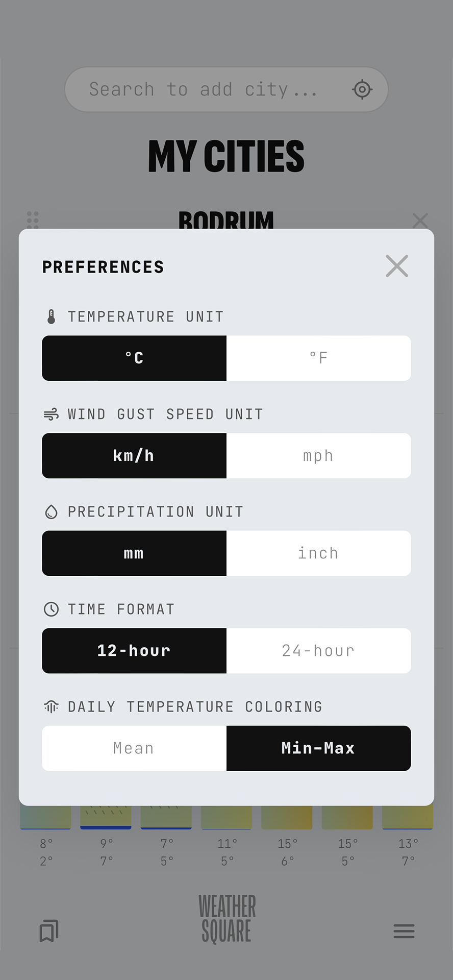Click the clock icon beside Time Format
This screenshot has width=453, height=980.
pos(52,609)
